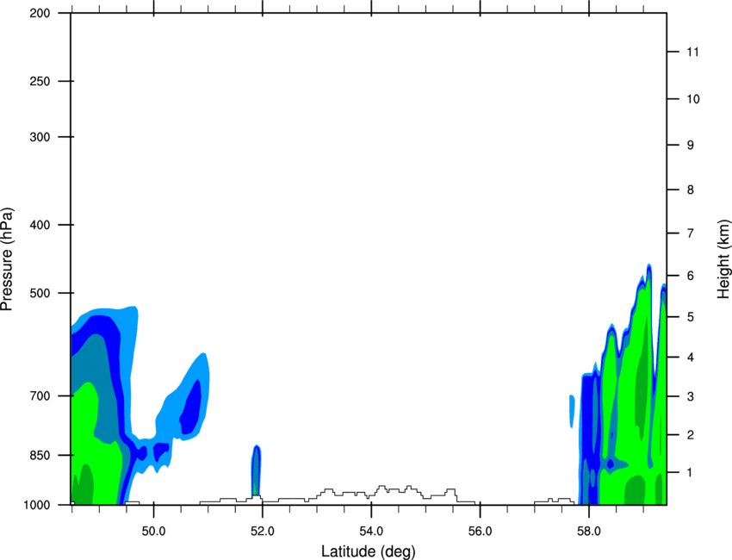Click the 56.0 latitude label
Viewport: 732px width, 560px height.
[481, 532]
